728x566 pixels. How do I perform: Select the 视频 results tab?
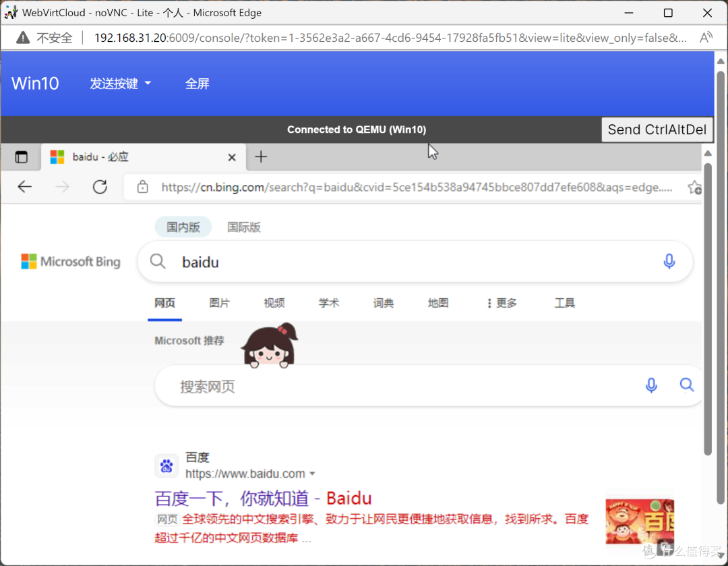coord(274,303)
